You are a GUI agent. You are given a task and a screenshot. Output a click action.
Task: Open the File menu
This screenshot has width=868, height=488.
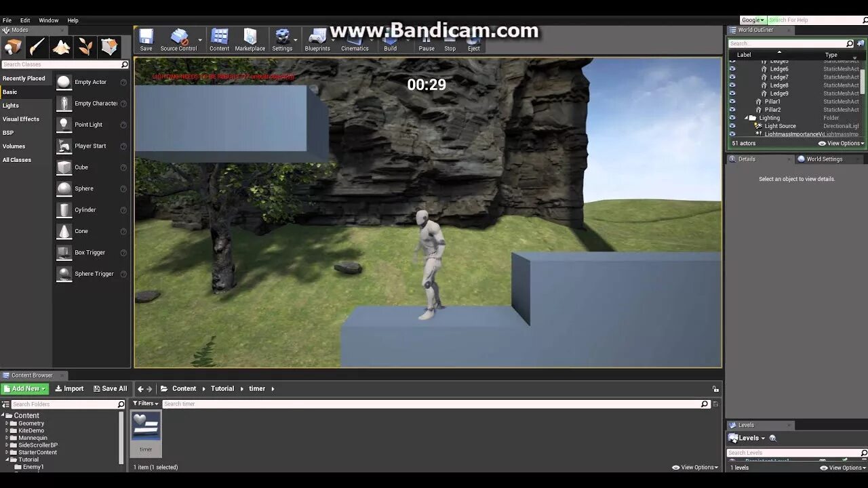(x=7, y=20)
